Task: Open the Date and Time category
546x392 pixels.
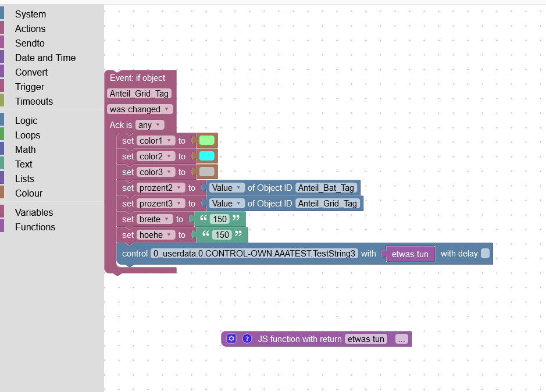Action: [x=45, y=58]
